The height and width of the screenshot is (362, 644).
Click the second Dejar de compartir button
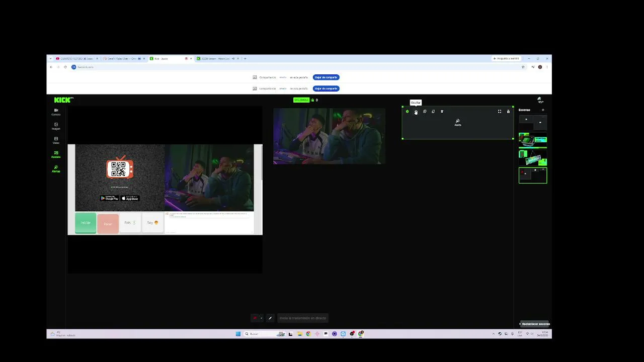point(326,88)
